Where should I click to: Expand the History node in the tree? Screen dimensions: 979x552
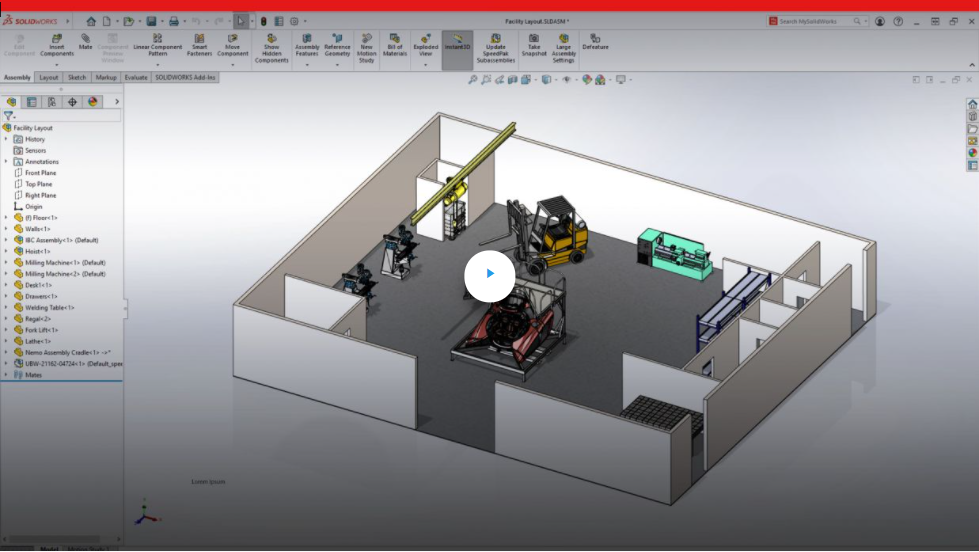click(x=6, y=139)
